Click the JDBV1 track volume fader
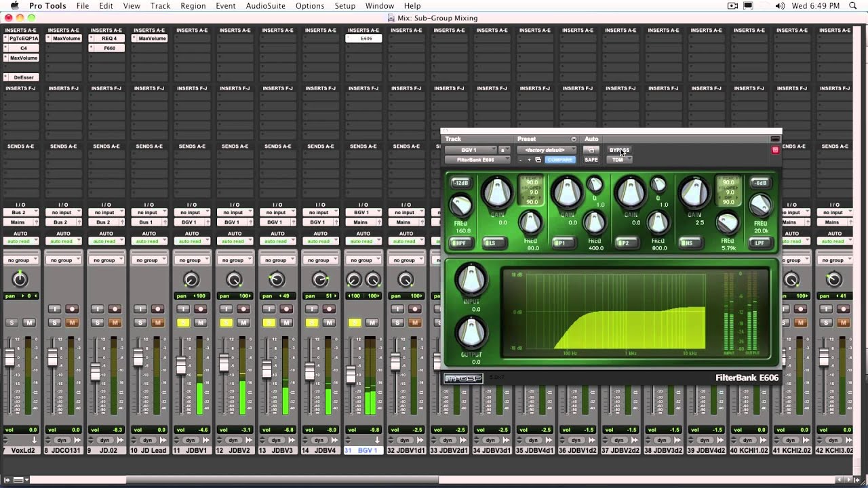The image size is (868, 488). click(181, 367)
